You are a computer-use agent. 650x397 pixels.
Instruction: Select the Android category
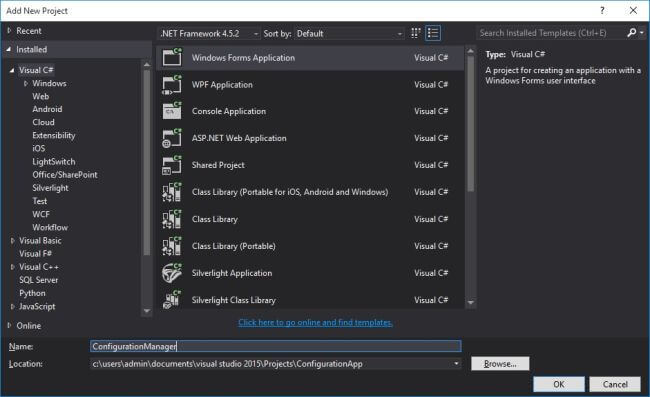47,109
